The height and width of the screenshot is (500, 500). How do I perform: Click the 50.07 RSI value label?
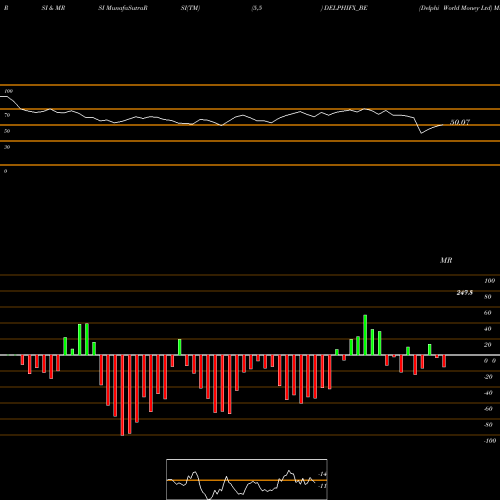tap(460, 122)
